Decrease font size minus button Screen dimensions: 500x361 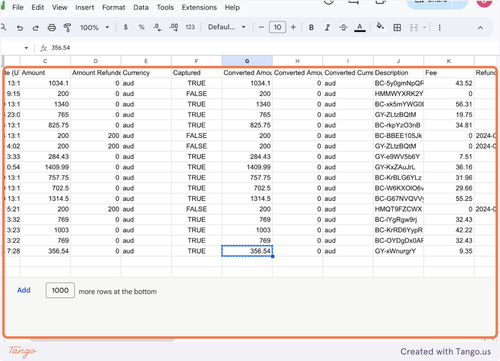261,27
